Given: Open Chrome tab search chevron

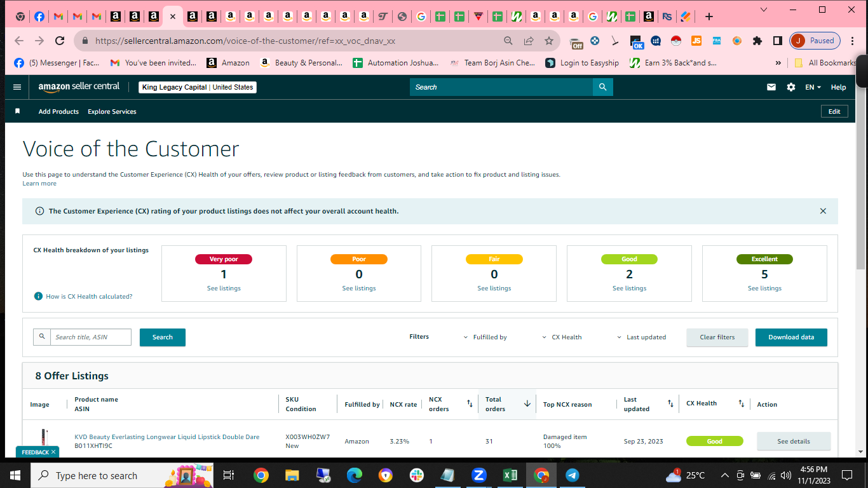Looking at the screenshot, I should pyautogui.click(x=764, y=10).
